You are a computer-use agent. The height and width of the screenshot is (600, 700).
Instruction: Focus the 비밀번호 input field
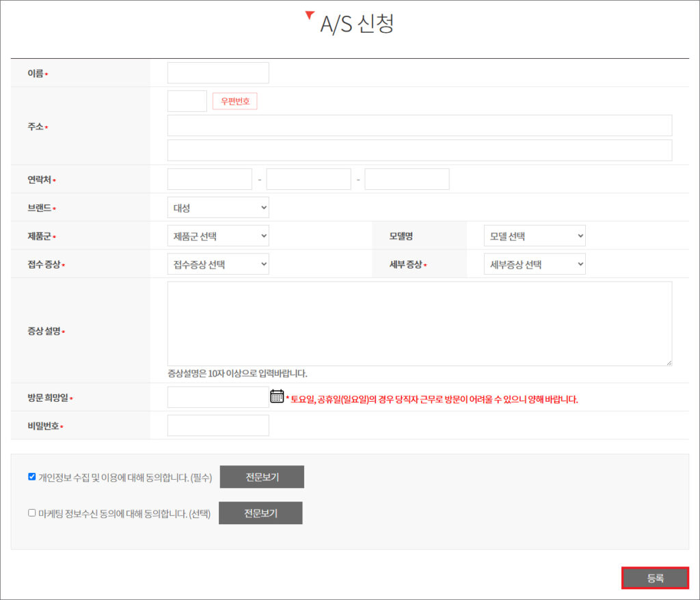(x=218, y=426)
